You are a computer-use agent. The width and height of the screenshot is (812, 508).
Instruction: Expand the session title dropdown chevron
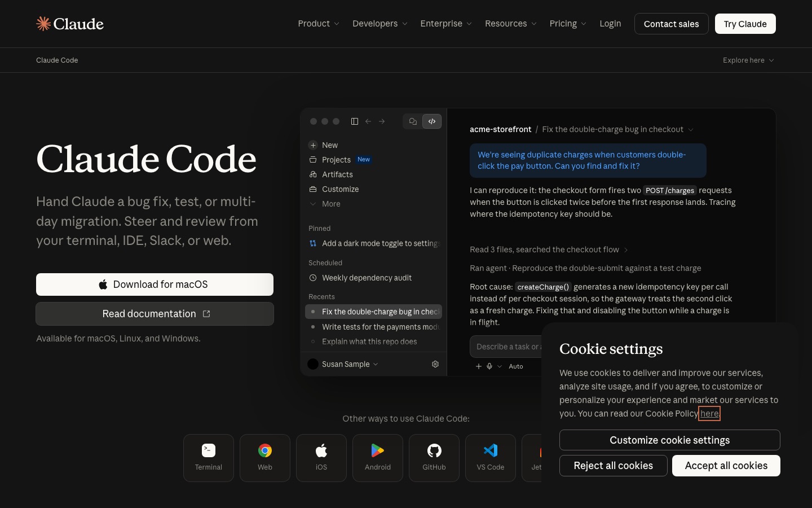pyautogui.click(x=691, y=130)
